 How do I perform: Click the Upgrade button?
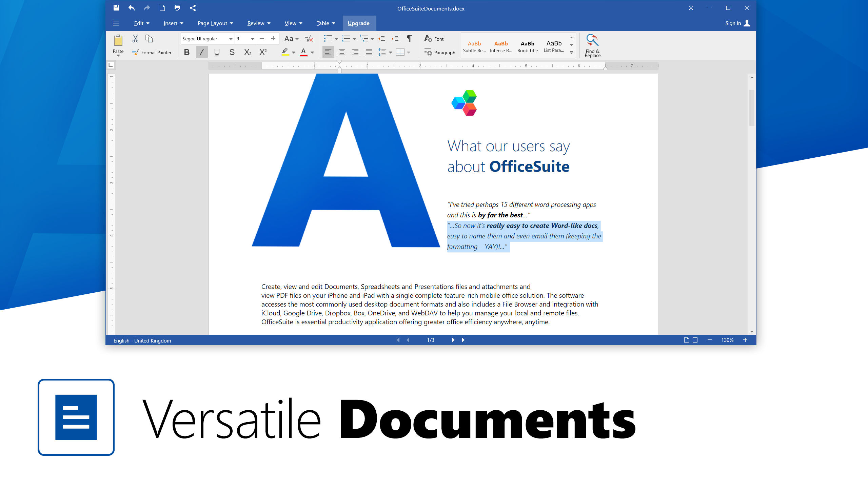[358, 23]
